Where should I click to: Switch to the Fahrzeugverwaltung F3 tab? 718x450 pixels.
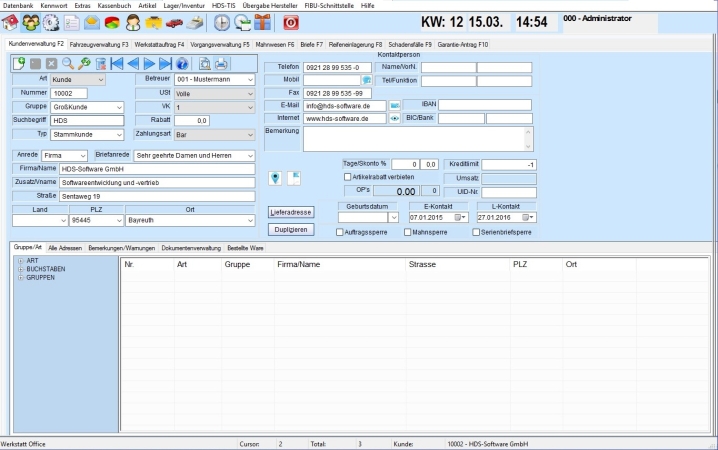[x=99, y=44]
